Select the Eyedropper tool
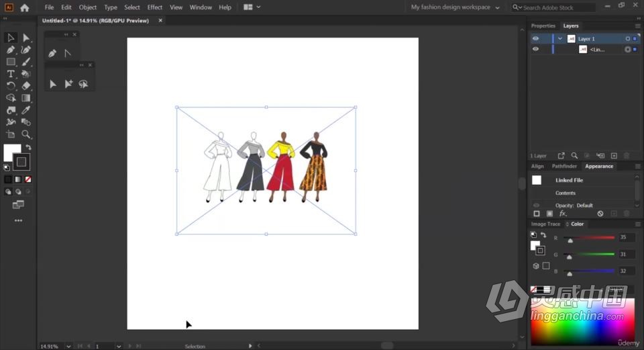 [x=26, y=110]
